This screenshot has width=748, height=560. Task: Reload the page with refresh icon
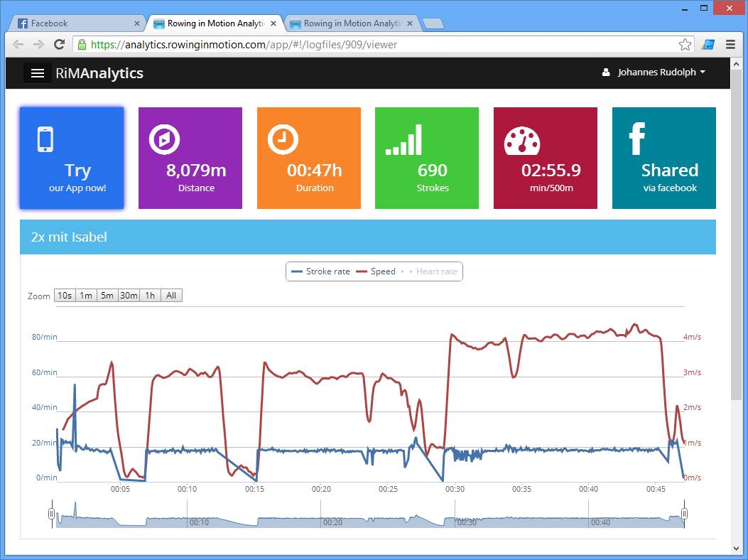[59, 44]
